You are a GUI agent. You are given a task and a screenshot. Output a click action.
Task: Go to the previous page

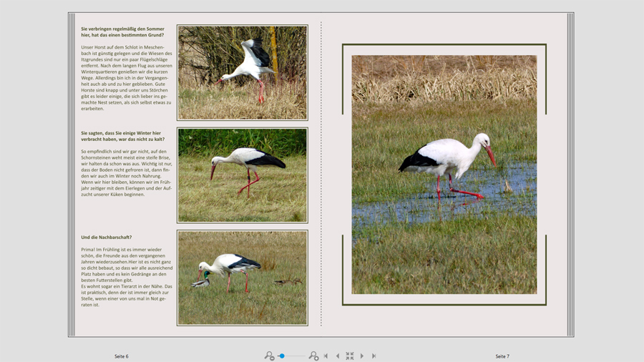(x=338, y=356)
